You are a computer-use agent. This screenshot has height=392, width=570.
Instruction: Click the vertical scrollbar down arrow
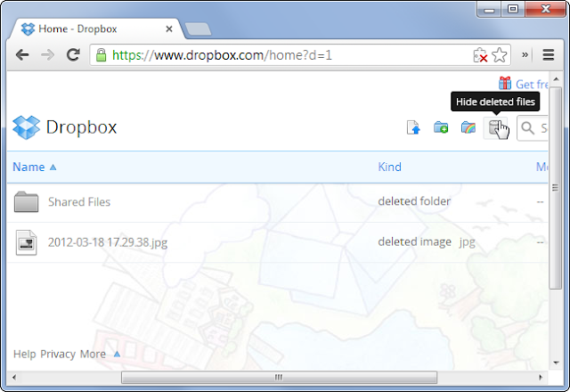(556, 363)
